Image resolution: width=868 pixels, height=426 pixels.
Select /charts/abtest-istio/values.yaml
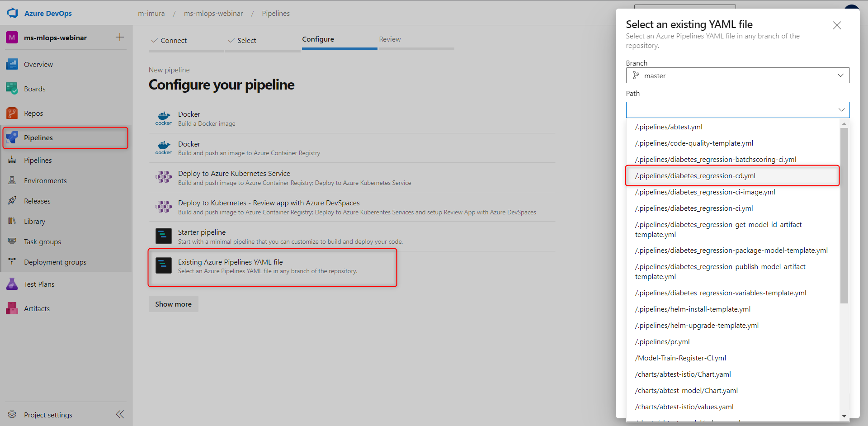[733, 407]
